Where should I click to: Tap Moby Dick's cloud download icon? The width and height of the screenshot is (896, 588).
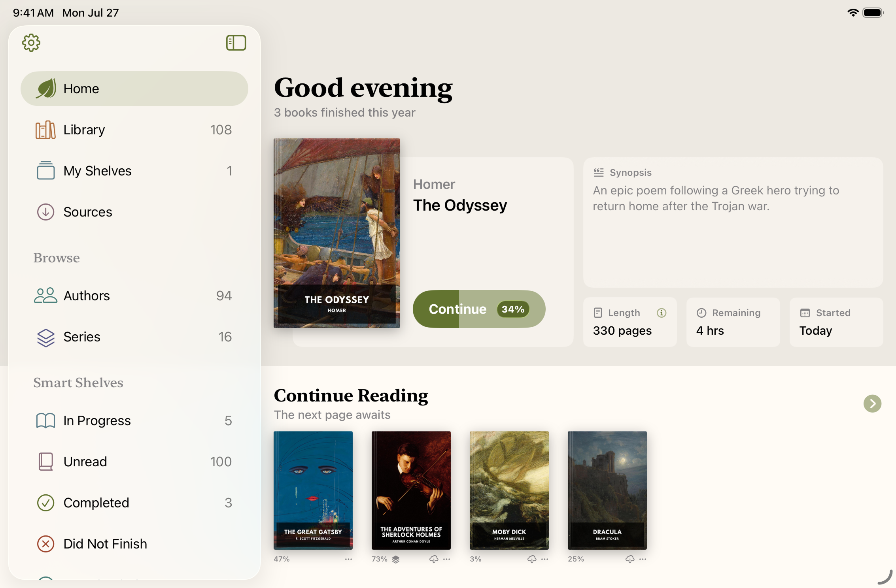coord(532,559)
